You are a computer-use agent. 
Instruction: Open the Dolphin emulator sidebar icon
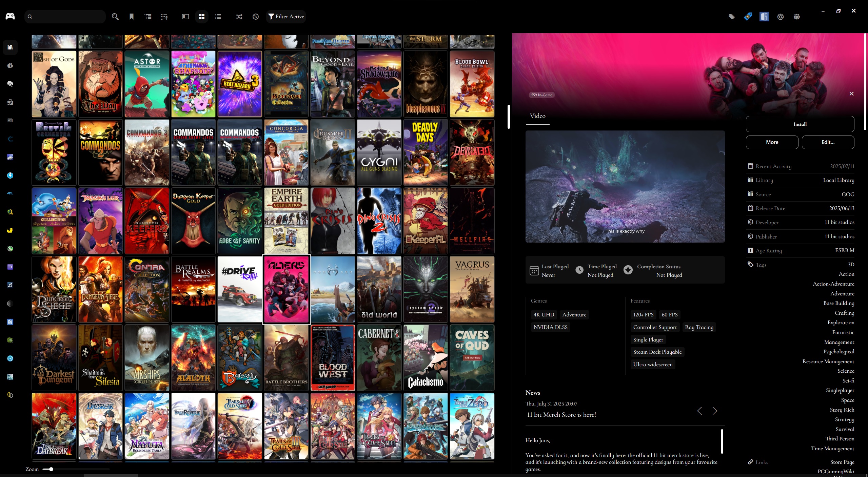10,194
